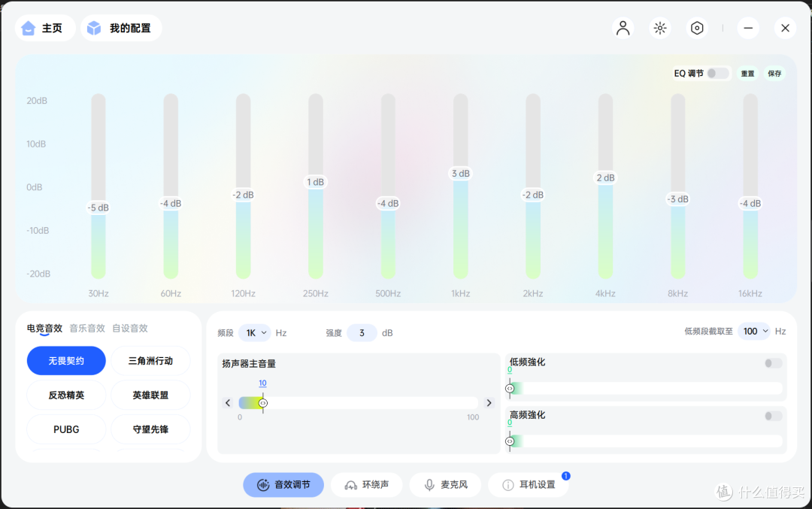Click the 扬声器主音量 slider thumb
This screenshot has height=509, width=812.
pos(263,403)
